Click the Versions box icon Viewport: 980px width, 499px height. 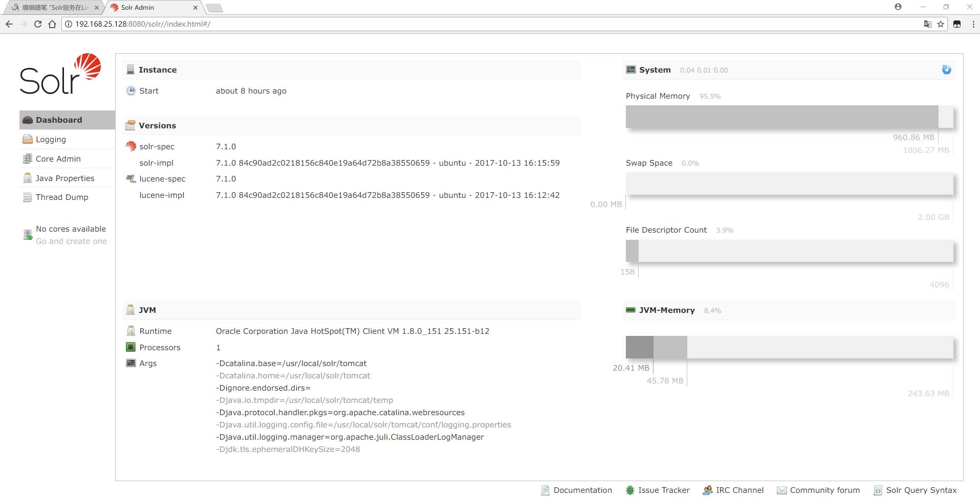coord(130,125)
